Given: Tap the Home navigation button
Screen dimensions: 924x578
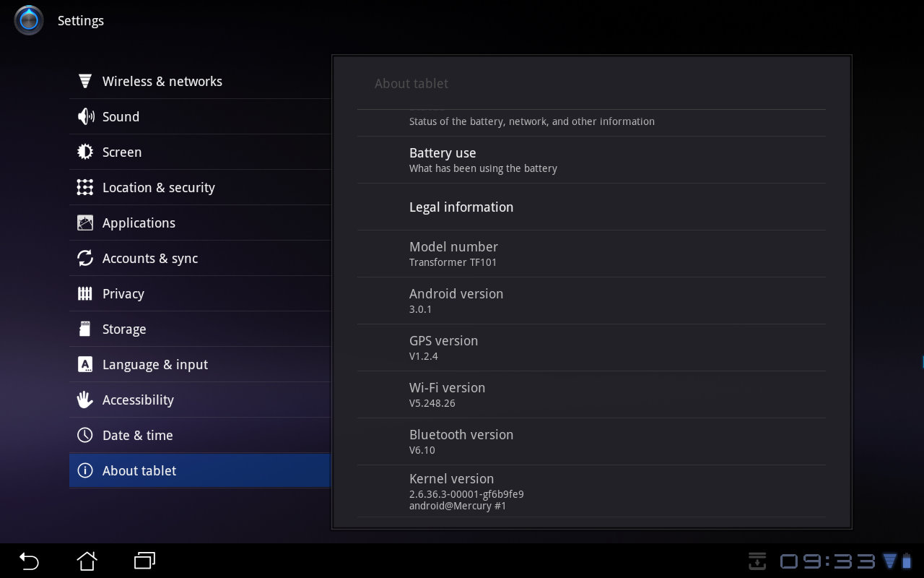Looking at the screenshot, I should click(87, 561).
